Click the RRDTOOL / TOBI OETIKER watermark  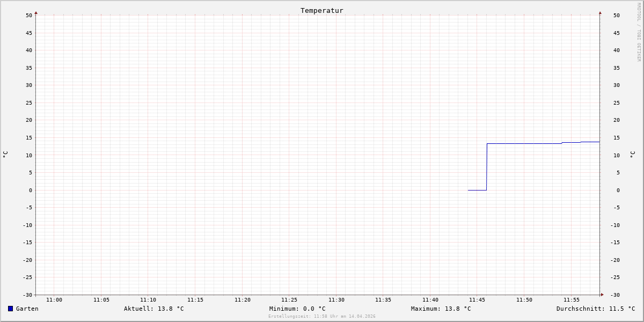tap(639, 32)
